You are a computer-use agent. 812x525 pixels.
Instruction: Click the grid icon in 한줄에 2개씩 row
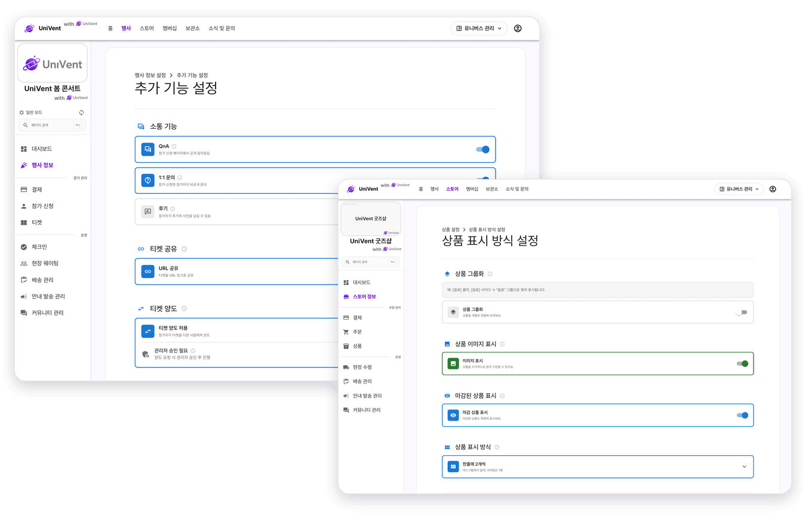click(453, 467)
